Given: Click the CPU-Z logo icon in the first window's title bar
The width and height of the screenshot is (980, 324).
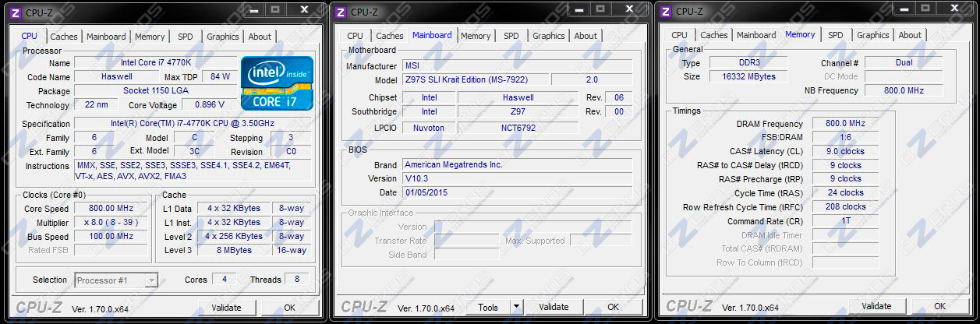Looking at the screenshot, I should (16, 12).
